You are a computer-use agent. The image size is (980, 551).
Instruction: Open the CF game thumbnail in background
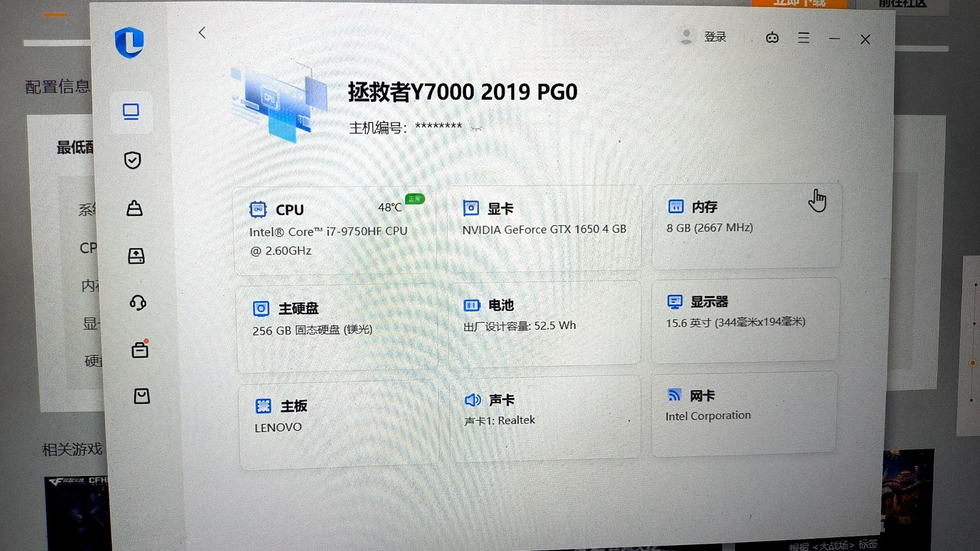click(77, 513)
